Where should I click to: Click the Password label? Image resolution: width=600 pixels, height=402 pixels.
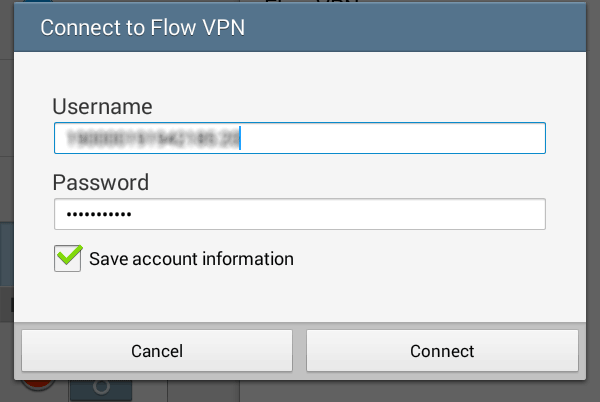(100, 183)
